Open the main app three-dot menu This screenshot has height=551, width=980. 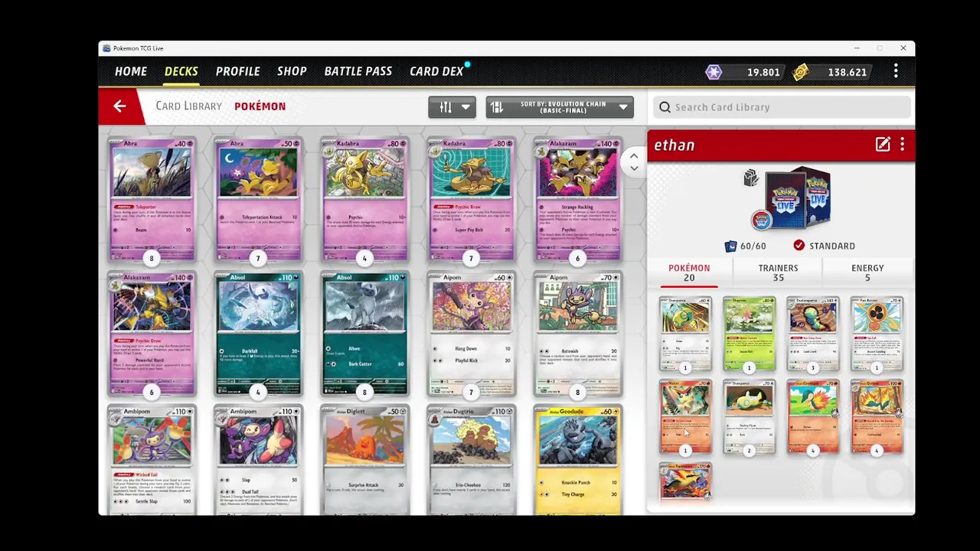point(896,71)
